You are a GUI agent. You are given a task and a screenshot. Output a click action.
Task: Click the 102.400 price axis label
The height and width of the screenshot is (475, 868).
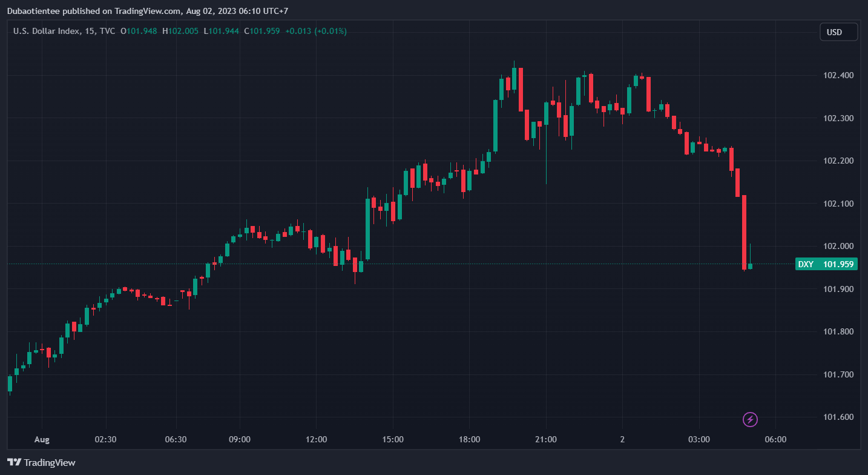point(838,75)
